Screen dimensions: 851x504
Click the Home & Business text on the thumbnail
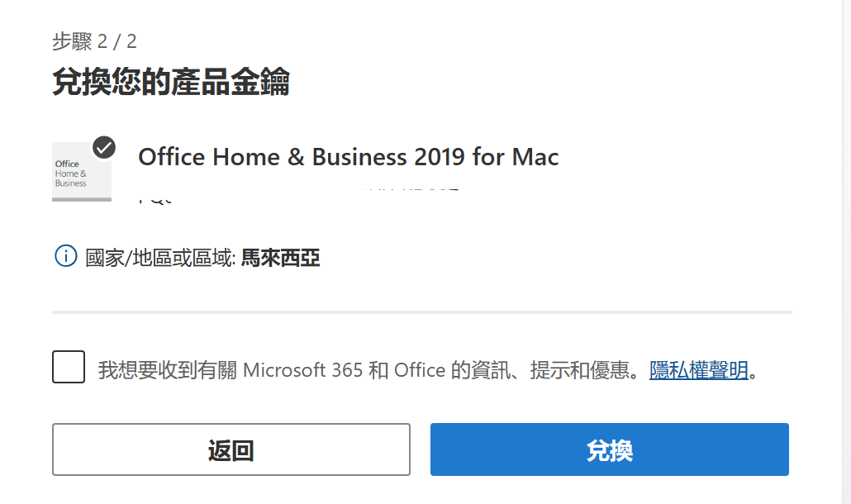(70, 178)
